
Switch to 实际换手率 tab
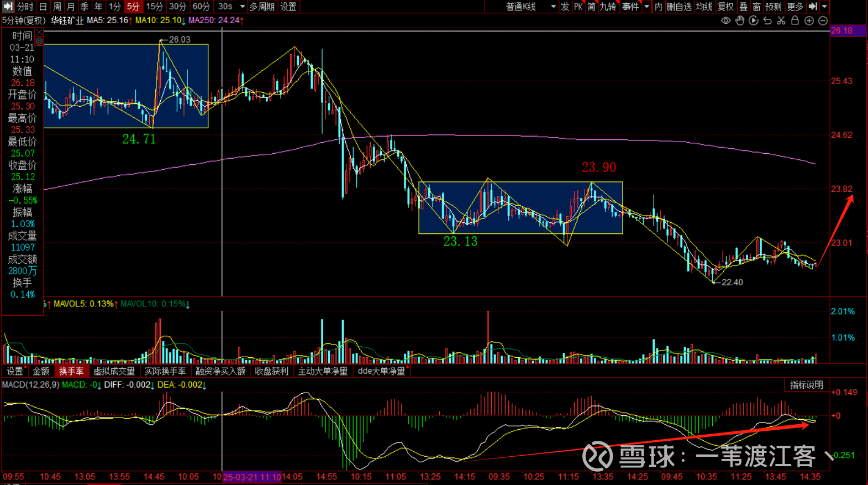coord(165,371)
